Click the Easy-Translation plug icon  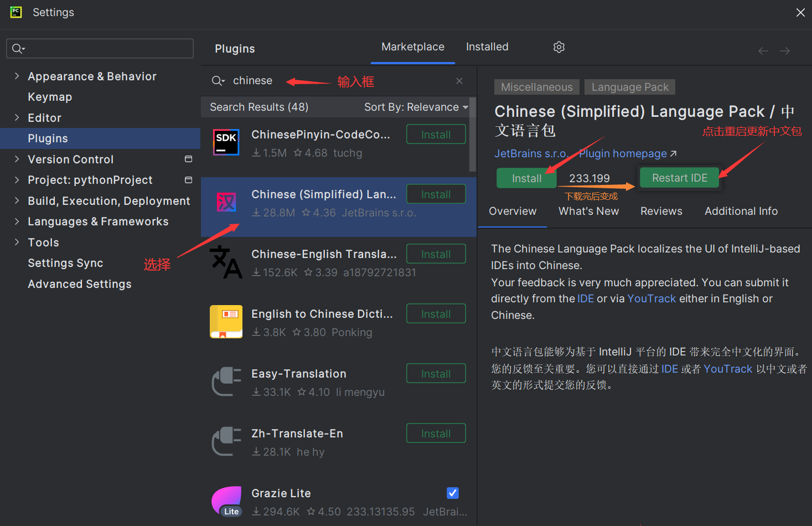click(x=226, y=381)
